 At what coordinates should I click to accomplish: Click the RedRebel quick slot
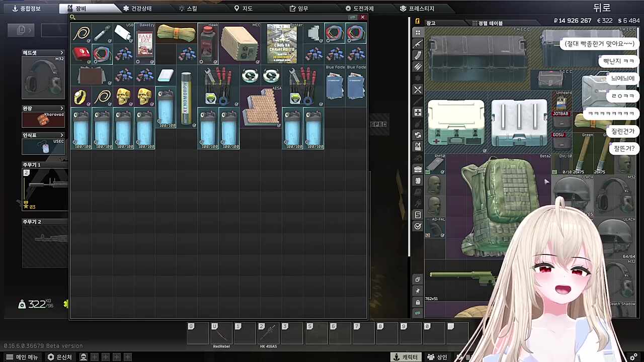pos(221,333)
